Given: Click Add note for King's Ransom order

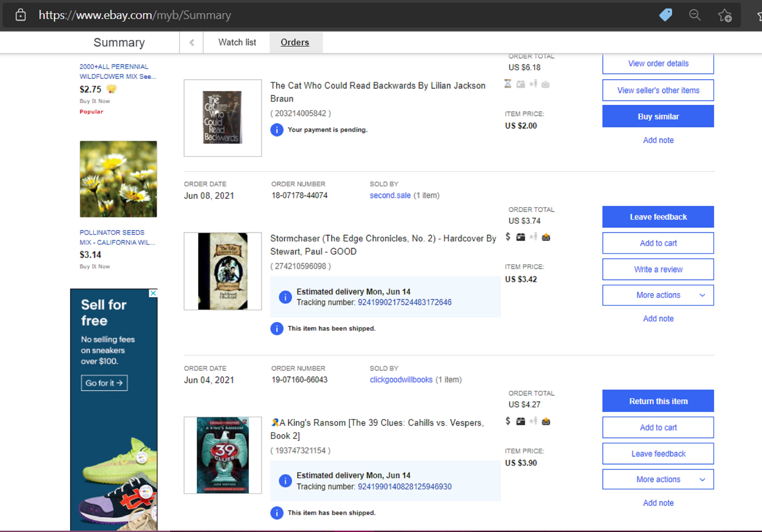Looking at the screenshot, I should (658, 503).
